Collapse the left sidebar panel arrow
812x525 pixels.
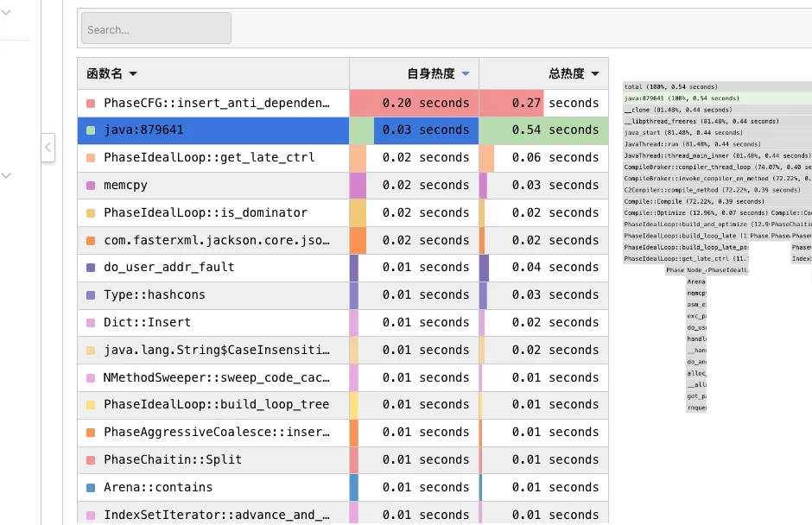(x=48, y=148)
